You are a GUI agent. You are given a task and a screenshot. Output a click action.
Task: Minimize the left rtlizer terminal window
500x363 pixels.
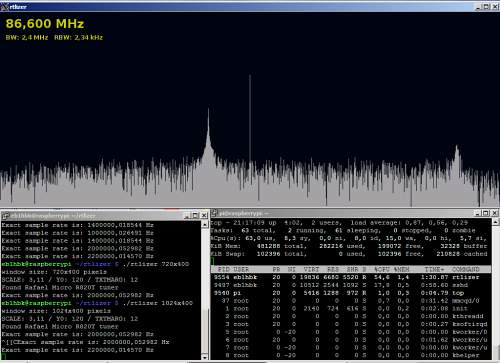pos(187,215)
